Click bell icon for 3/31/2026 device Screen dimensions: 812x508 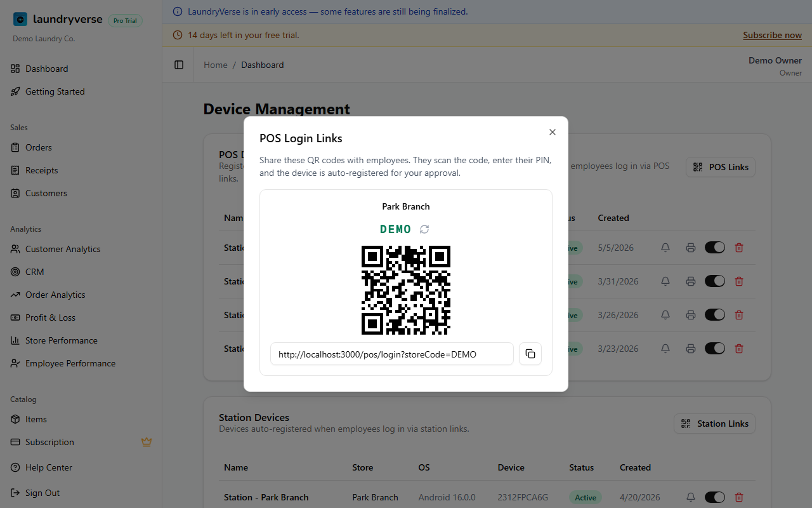tap(665, 281)
